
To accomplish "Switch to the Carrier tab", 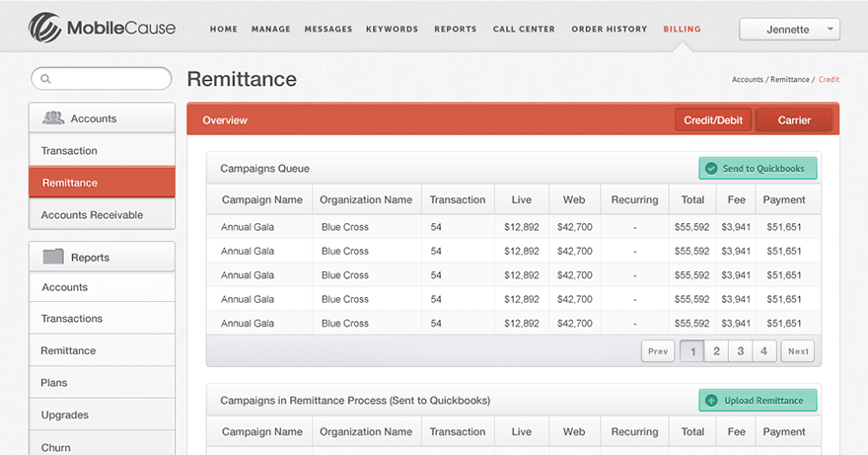I will [x=794, y=120].
